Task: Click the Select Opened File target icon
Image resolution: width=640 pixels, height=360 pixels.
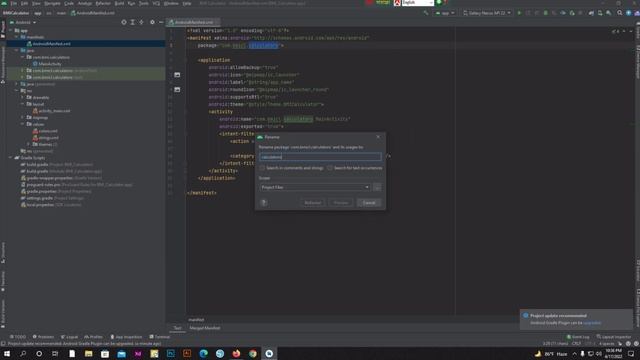Action: (124, 22)
